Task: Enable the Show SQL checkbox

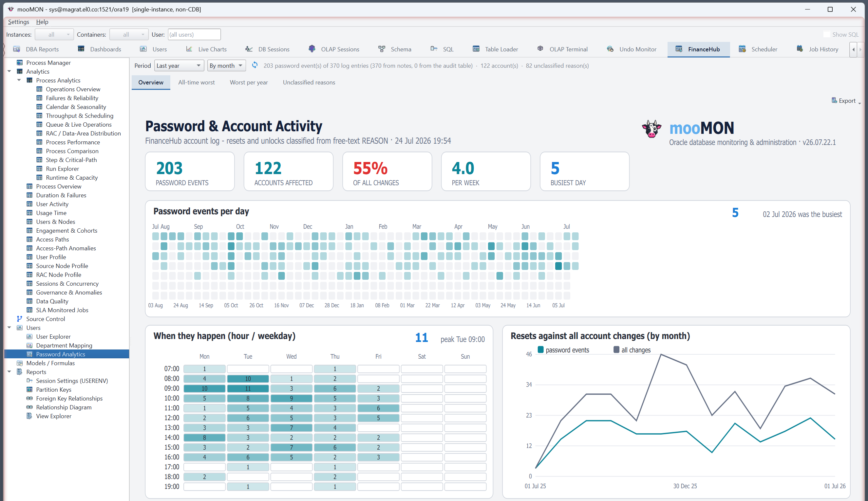Action: click(826, 34)
